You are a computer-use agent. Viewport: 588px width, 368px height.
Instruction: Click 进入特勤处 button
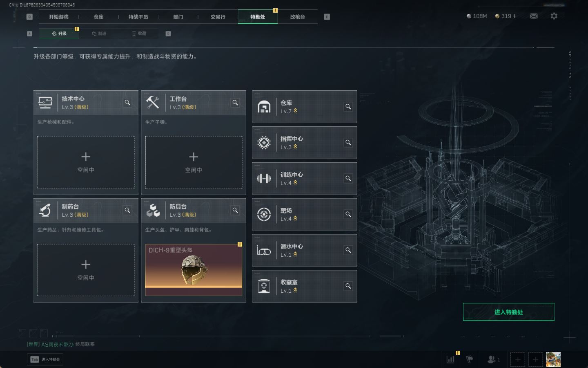508,312
